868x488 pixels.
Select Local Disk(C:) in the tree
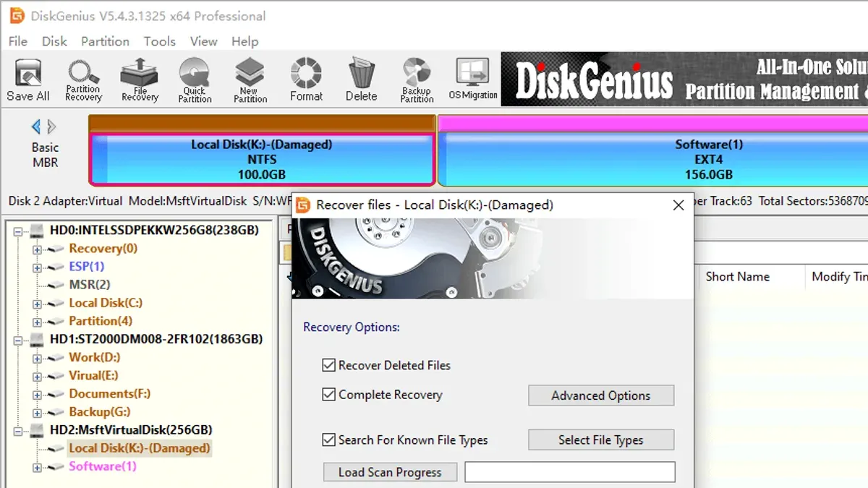click(106, 303)
